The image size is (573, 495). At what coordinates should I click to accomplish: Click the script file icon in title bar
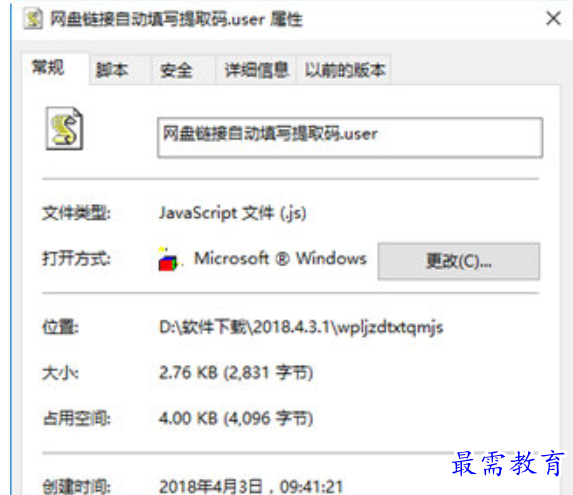34,19
